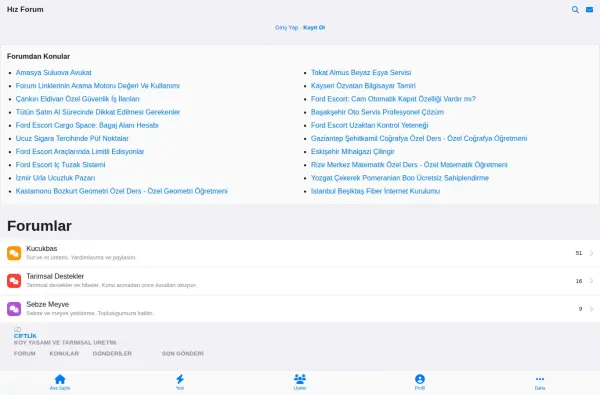Open Eskişehir Mihalgazi Çilingir topic
The image size is (600, 395).
(353, 152)
